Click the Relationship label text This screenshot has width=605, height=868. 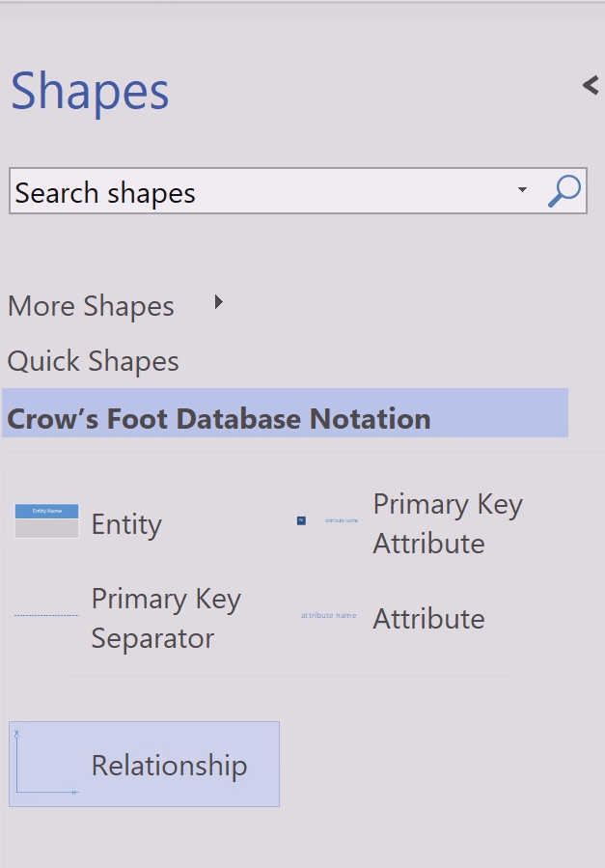pyautogui.click(x=169, y=767)
